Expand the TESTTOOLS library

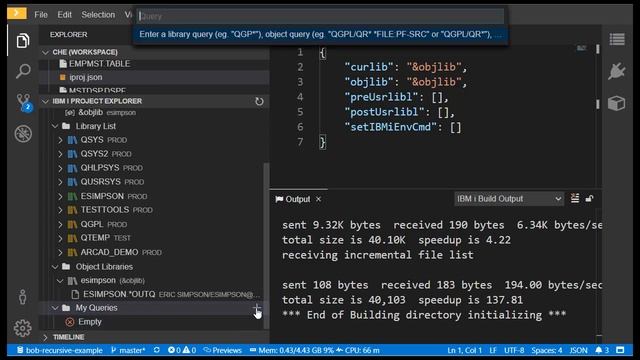[x=60, y=210]
